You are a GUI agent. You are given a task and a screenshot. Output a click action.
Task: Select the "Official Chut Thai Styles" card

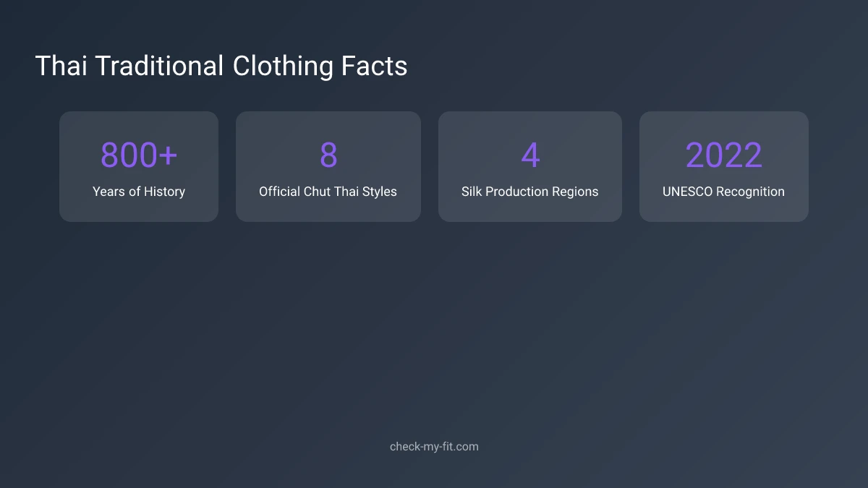pyautogui.click(x=328, y=166)
